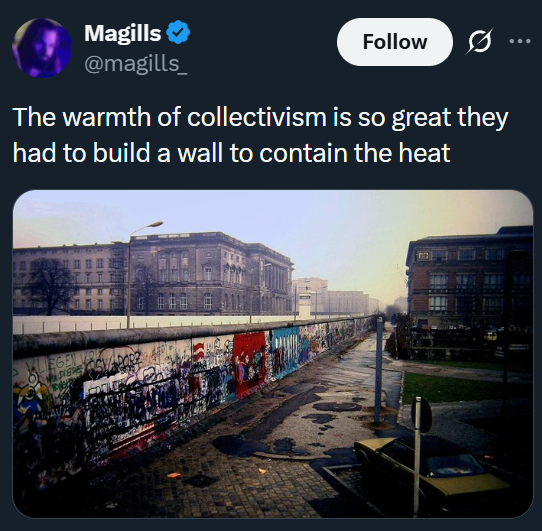Open the tweet text about collectivism
Image resolution: width=542 pixels, height=531 pixels.
[260, 134]
